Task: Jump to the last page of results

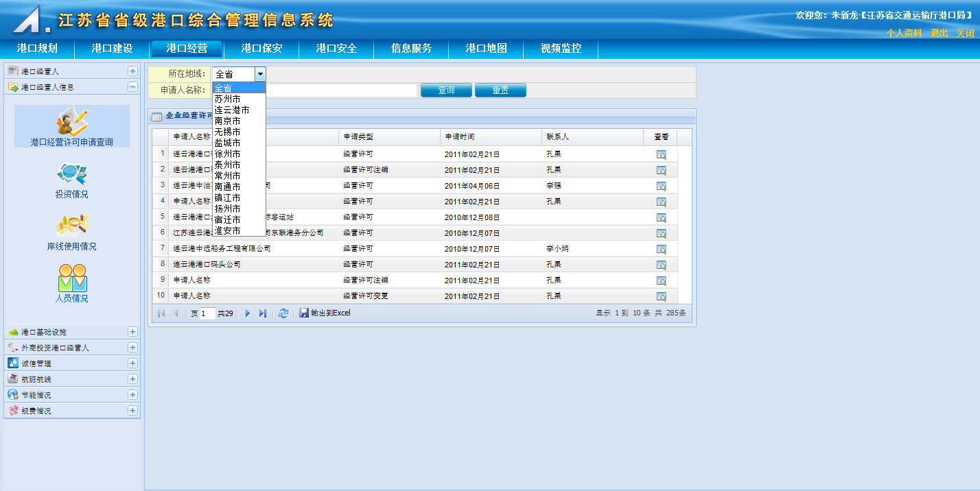Action: (262, 313)
